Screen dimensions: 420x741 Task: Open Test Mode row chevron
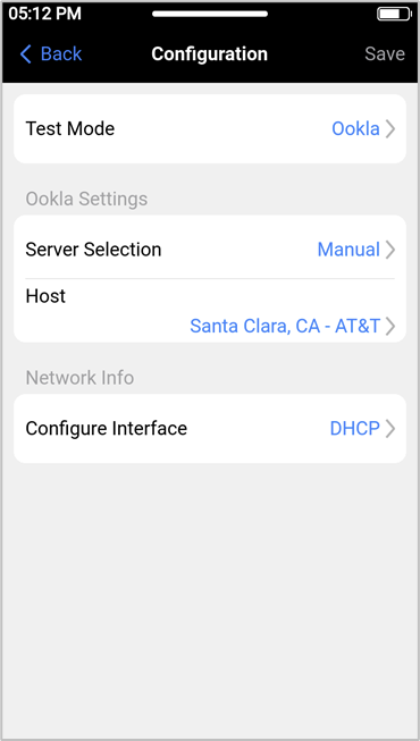point(390,129)
